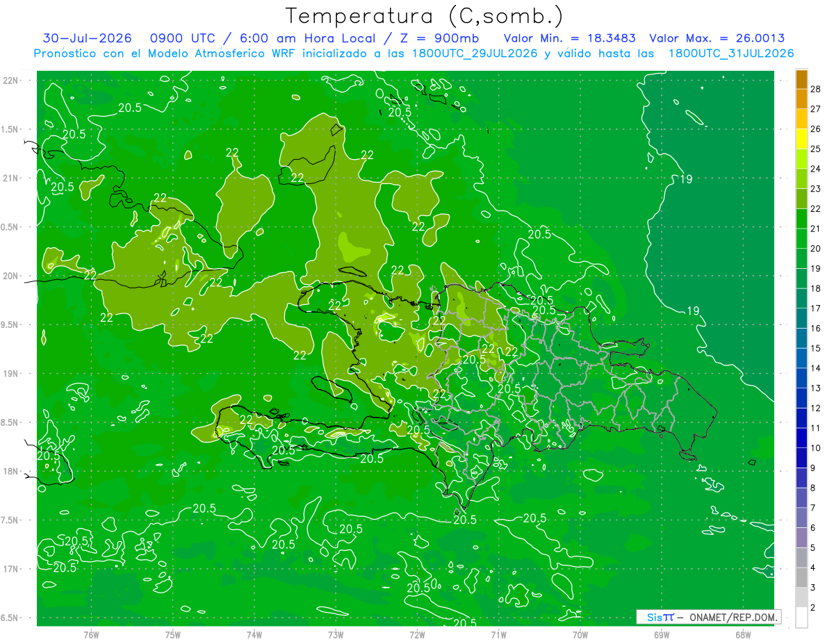Click the yellow swatch between 25 and 26
This screenshot has width=834, height=644.
click(801, 139)
